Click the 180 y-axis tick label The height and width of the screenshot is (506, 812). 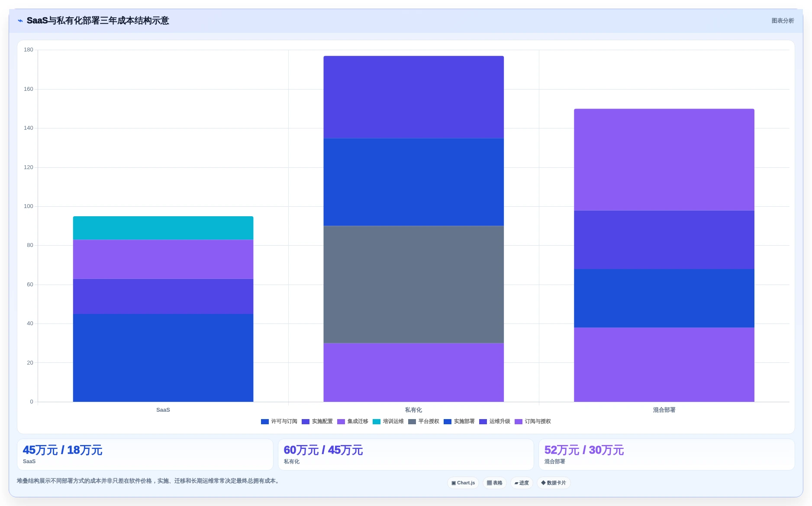coord(29,50)
